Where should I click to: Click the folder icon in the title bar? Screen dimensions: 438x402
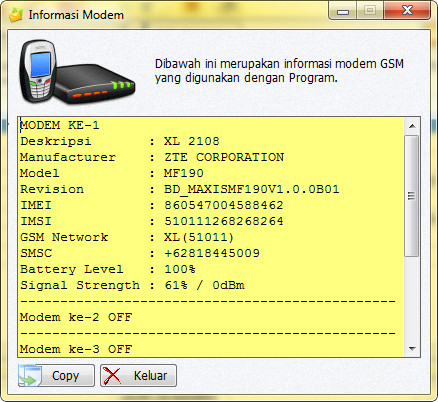click(x=16, y=15)
